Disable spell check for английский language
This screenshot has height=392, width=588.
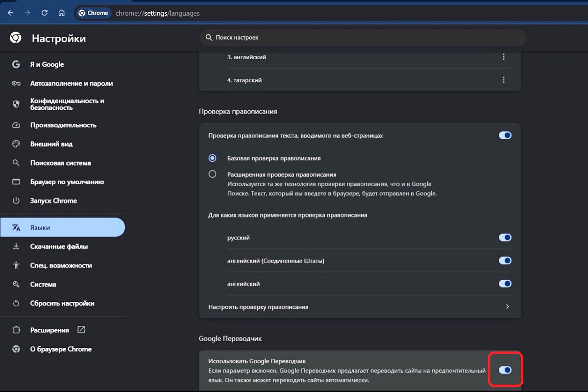[x=505, y=284]
